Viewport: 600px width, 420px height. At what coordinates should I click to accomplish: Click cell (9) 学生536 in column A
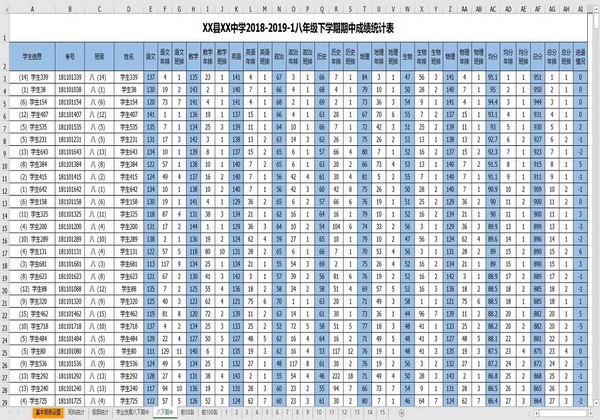point(32,364)
